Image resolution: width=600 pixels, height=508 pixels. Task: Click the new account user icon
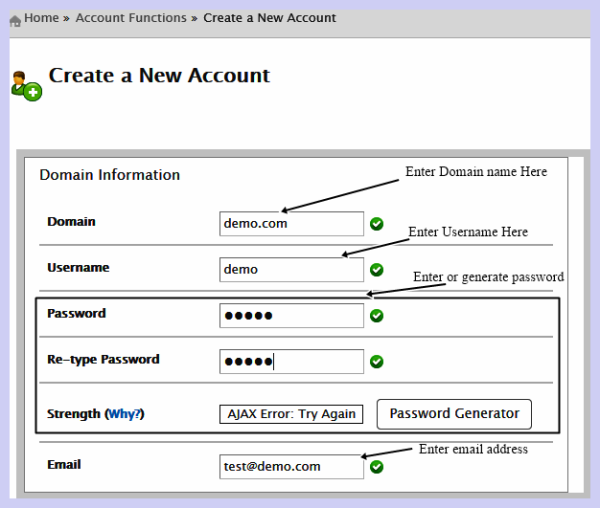26,86
